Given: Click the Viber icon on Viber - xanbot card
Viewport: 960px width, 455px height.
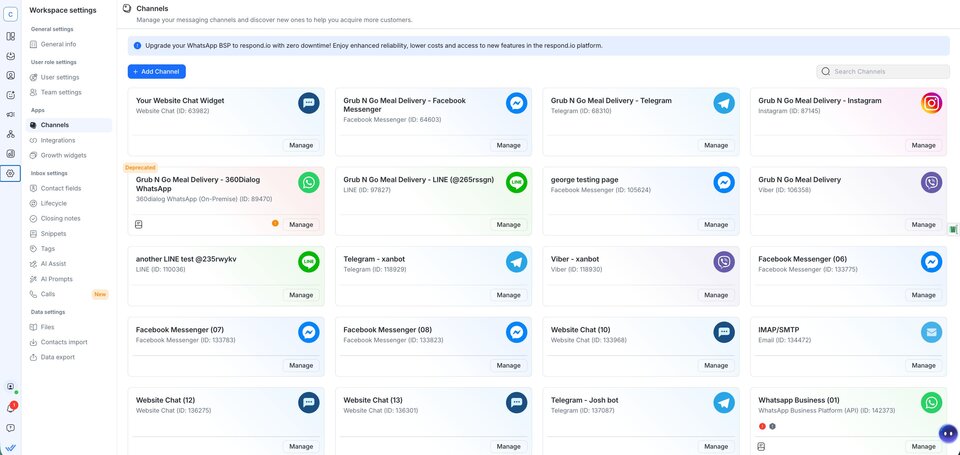Looking at the screenshot, I should (724, 261).
